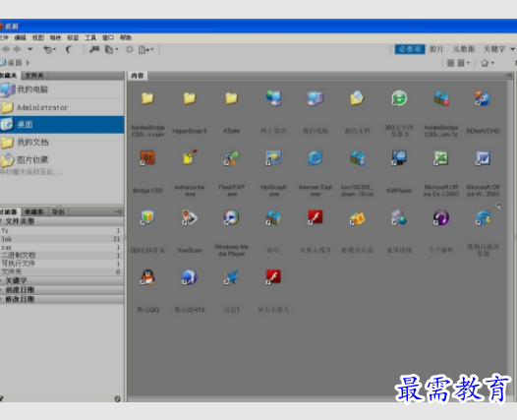Image resolution: width=517 pixels, height=420 pixels.
Task: Switch to the 胶片 workspace
Action: [x=436, y=49]
